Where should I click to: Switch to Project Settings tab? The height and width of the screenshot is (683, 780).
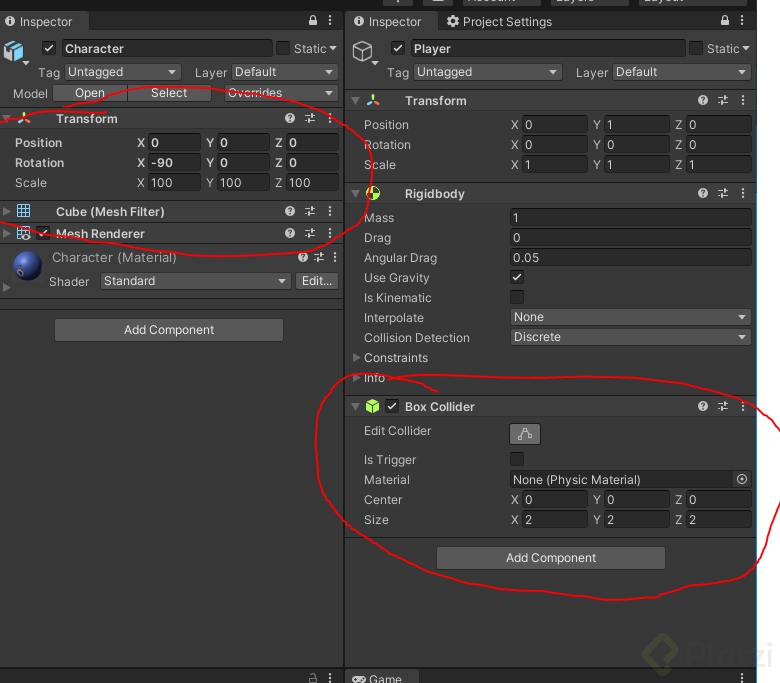[499, 21]
